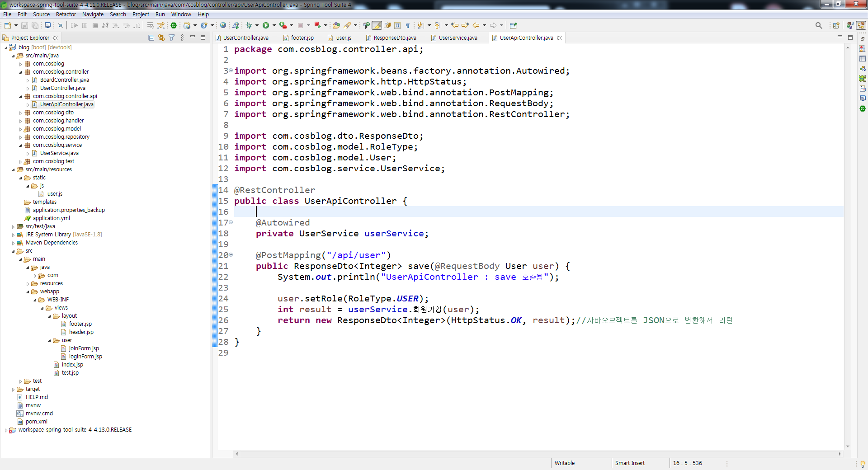
Task: Collapse the com.cosblog.controller.api package
Action: click(x=20, y=97)
